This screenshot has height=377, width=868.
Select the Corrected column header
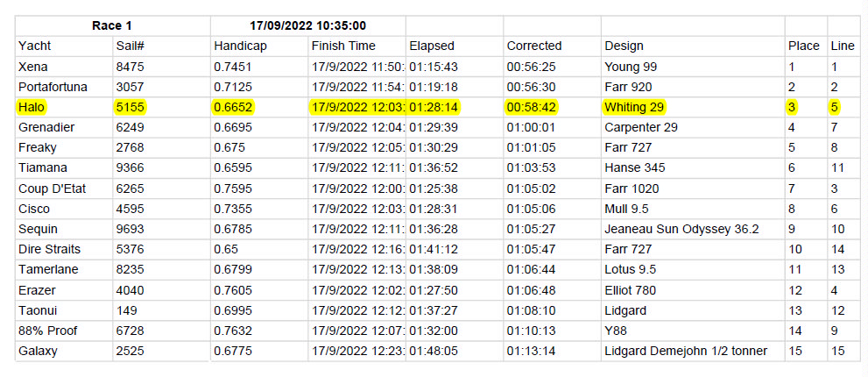533,46
